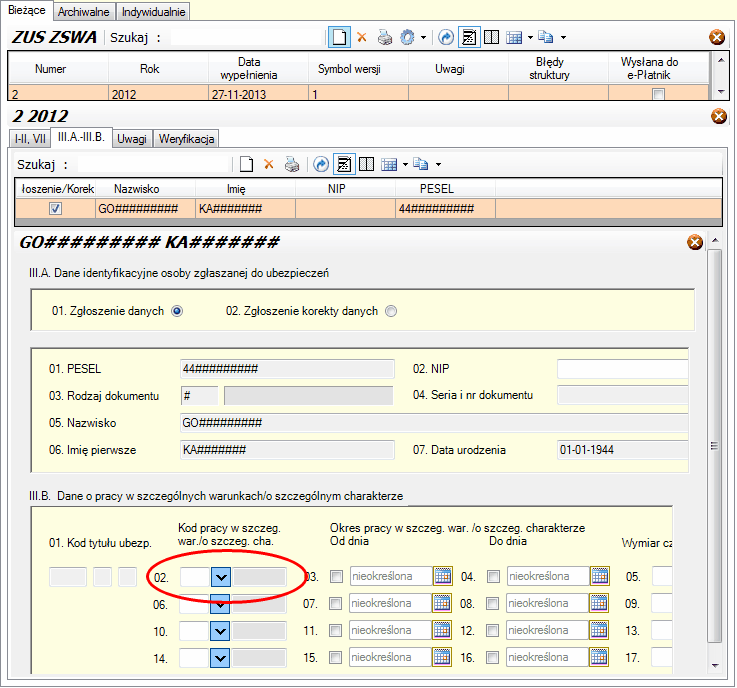The image size is (737, 688).
Task: Click table grid icon in III.A.-III.B. toolbar
Action: coord(389,164)
